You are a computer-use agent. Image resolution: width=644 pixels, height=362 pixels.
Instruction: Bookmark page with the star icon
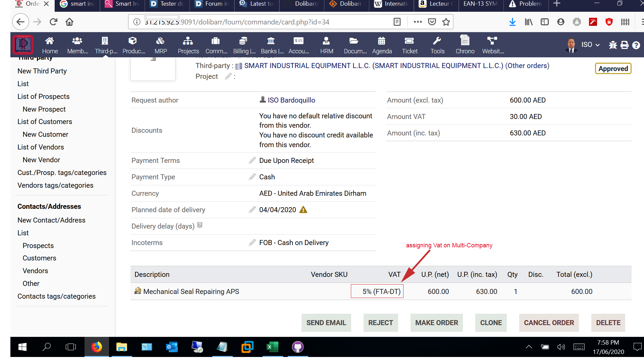(x=446, y=22)
